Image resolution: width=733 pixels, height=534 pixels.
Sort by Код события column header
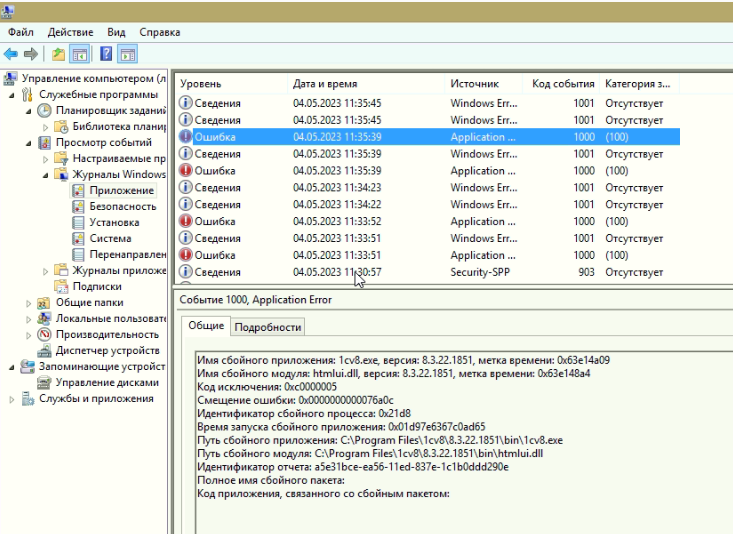(561, 84)
